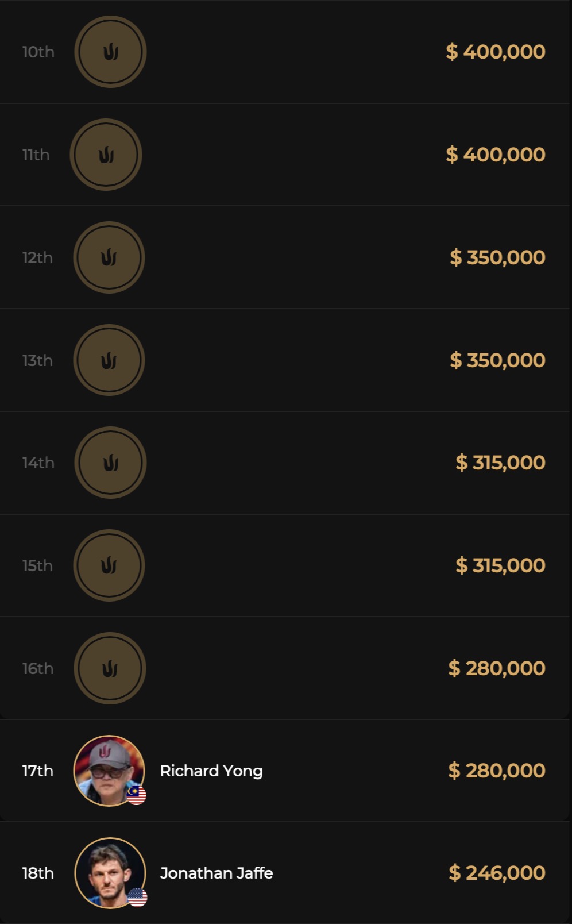Click the US flag badge on Jonathan Jaffe
The image size is (572, 924).
[137, 897]
